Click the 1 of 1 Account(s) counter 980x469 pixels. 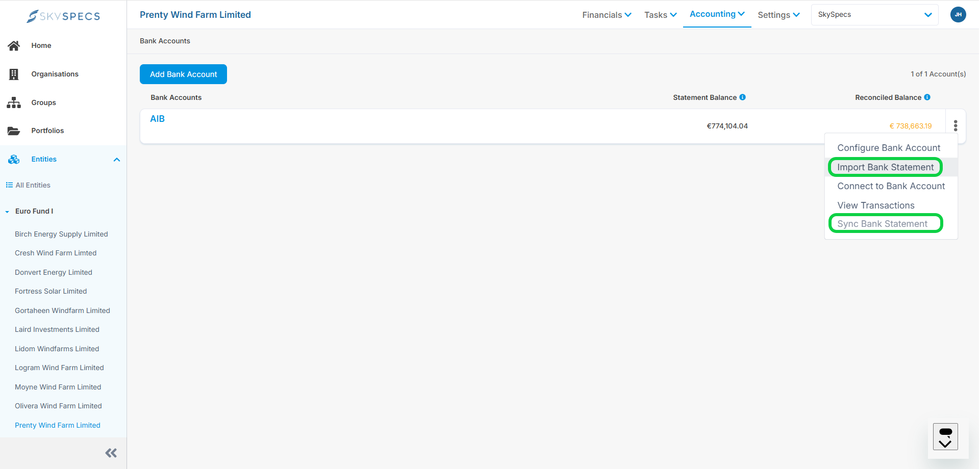938,74
